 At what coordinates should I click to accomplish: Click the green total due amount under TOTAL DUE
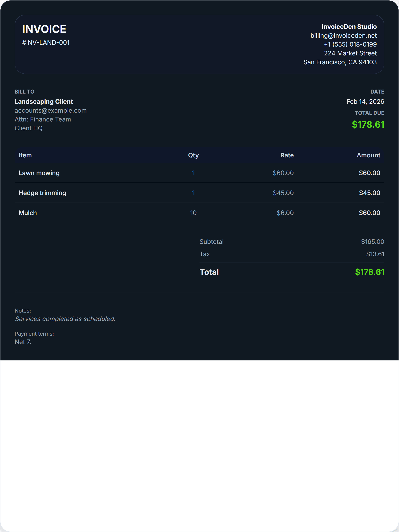click(x=368, y=125)
